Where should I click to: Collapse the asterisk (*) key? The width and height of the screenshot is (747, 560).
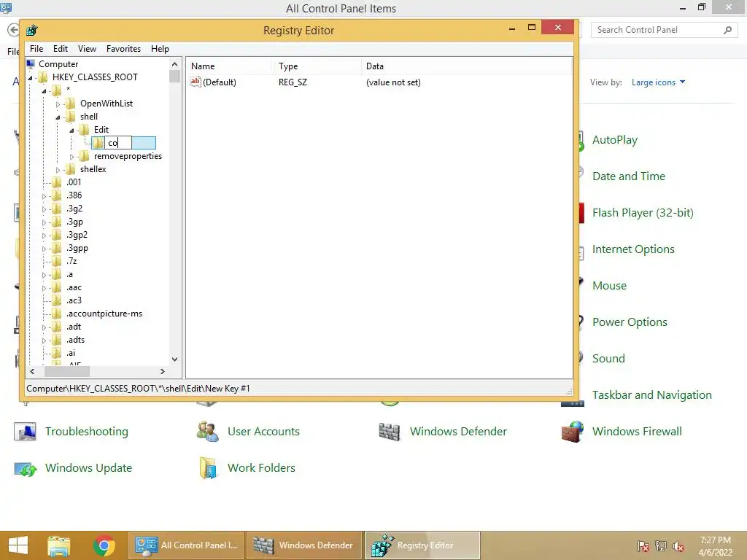[x=44, y=90]
